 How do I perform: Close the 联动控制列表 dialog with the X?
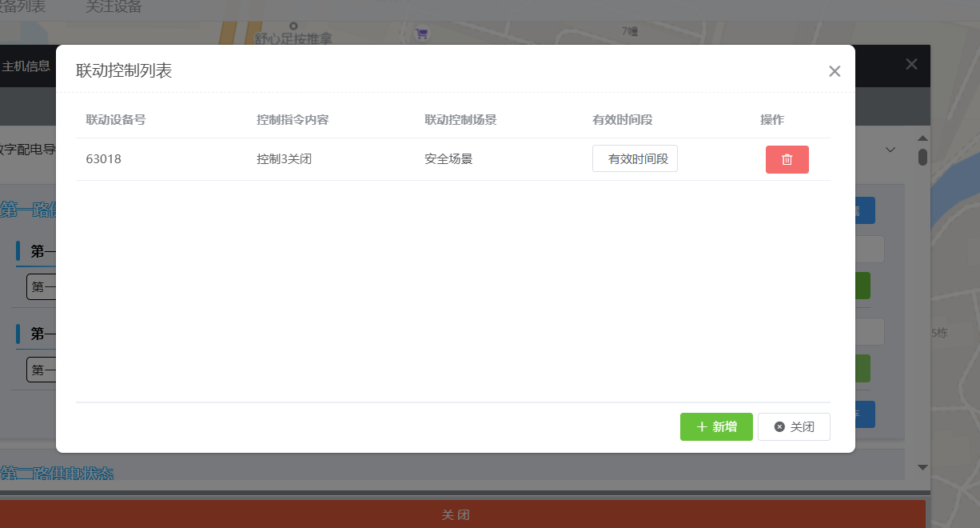835,71
